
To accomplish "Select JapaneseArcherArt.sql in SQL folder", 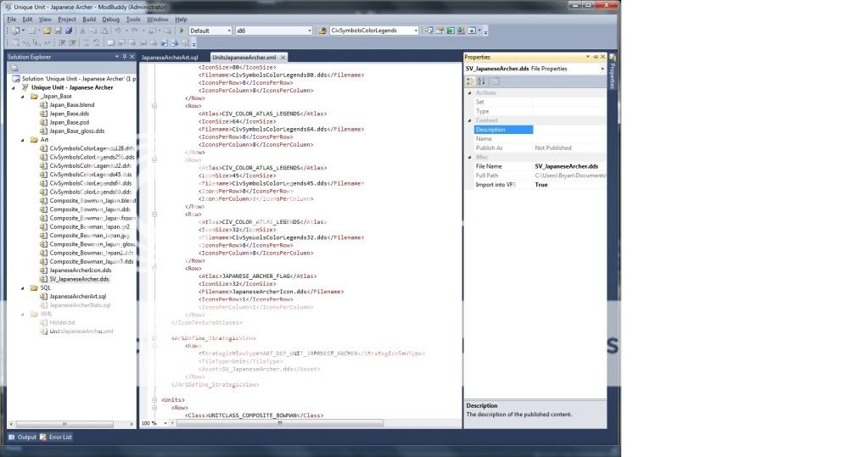I will click(x=77, y=297).
